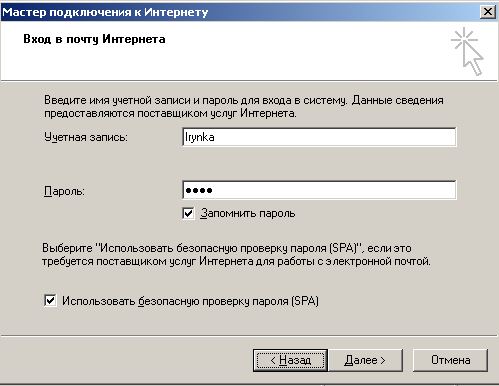
Task: Focus the Пароль input field
Action: click(x=319, y=190)
